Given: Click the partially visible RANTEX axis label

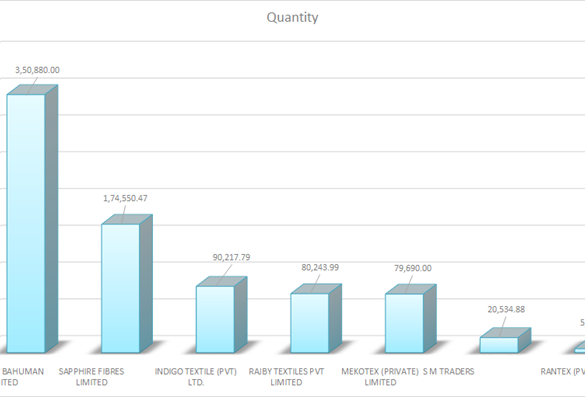Looking at the screenshot, I should [563, 372].
